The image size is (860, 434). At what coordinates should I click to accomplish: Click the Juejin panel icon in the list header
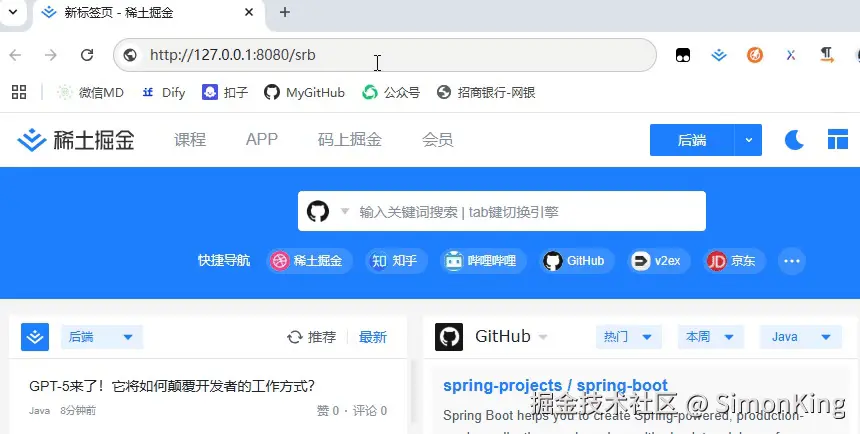pyautogui.click(x=35, y=337)
